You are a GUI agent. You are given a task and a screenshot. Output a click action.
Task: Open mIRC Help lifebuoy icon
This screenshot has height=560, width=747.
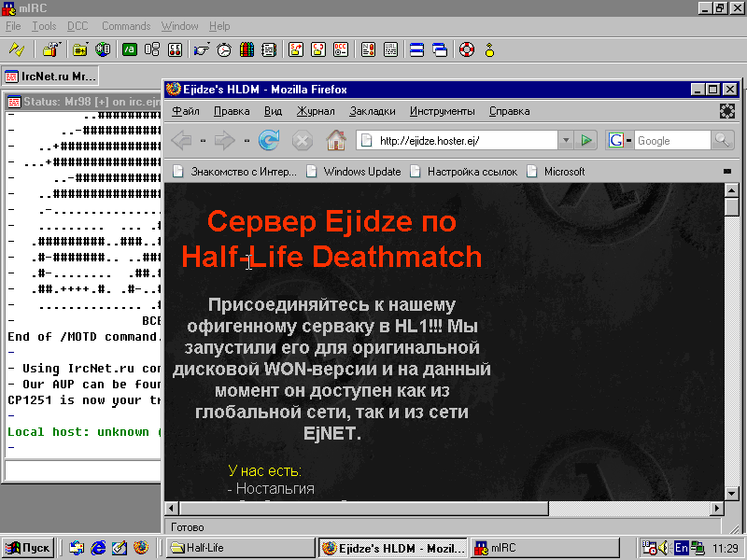[x=467, y=49]
